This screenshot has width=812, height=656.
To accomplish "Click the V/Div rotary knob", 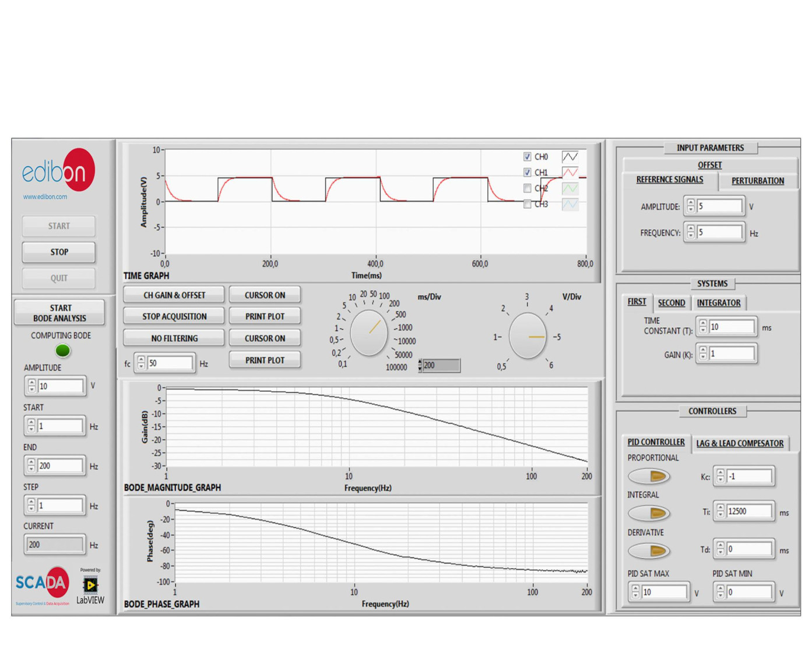I will [x=528, y=335].
